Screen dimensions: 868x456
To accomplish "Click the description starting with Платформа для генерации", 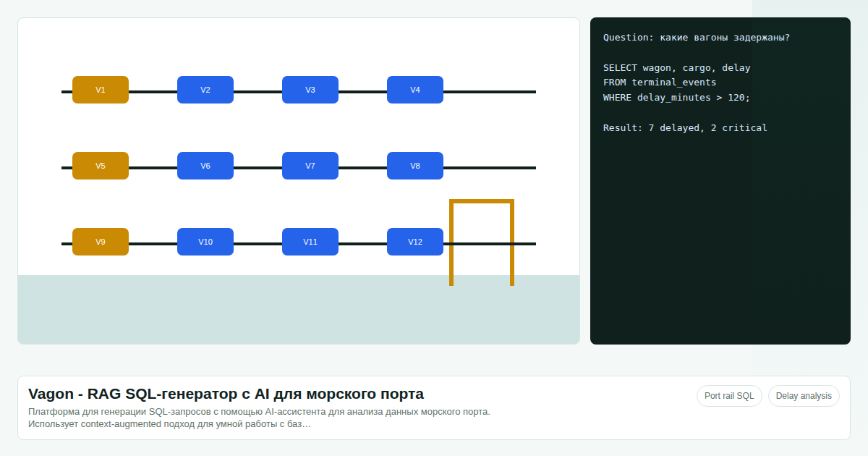I will point(259,412).
